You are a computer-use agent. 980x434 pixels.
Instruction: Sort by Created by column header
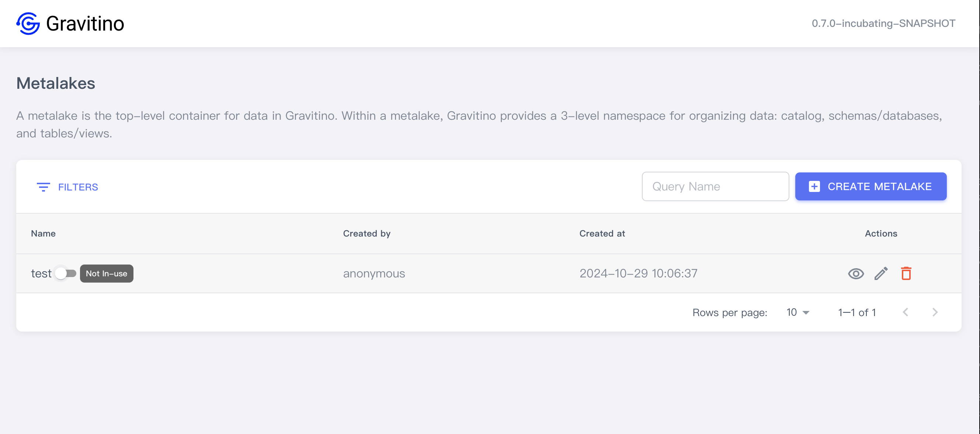[x=366, y=233]
